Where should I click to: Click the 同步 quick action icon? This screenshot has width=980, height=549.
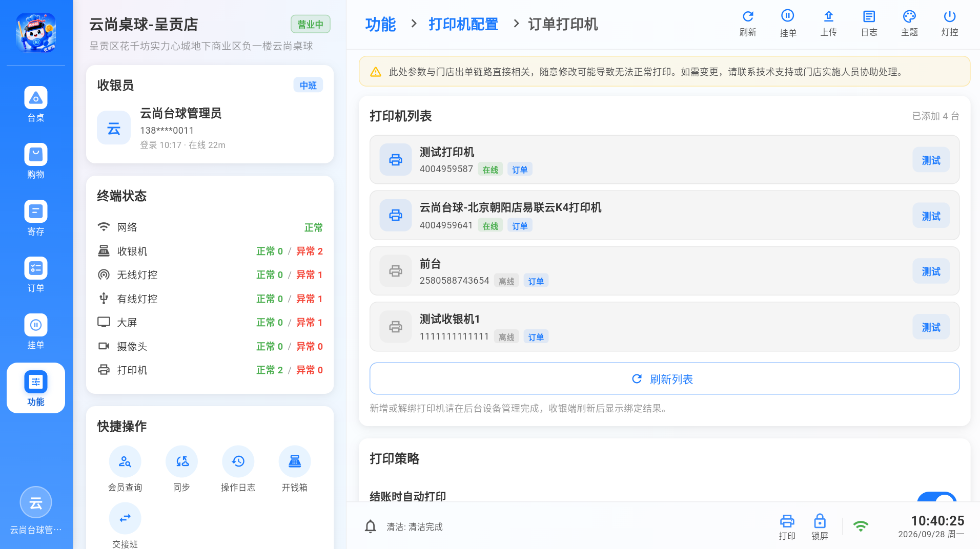[x=181, y=461]
